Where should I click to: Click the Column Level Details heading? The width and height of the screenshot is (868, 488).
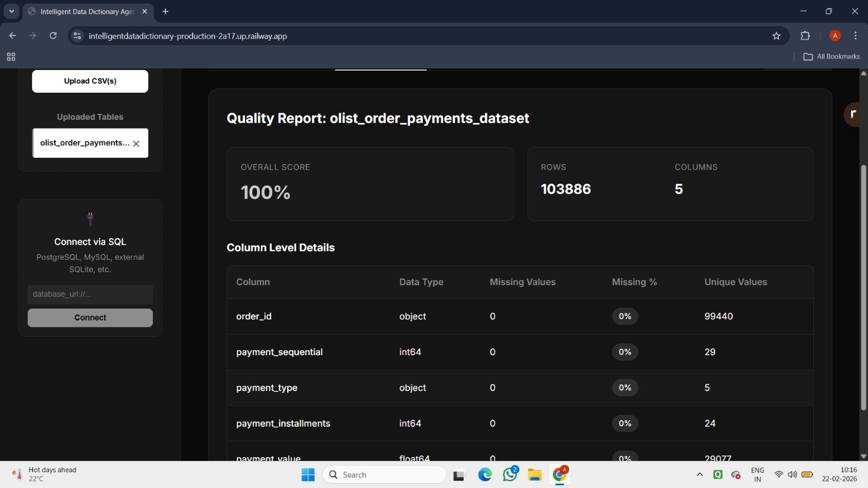[x=280, y=247]
